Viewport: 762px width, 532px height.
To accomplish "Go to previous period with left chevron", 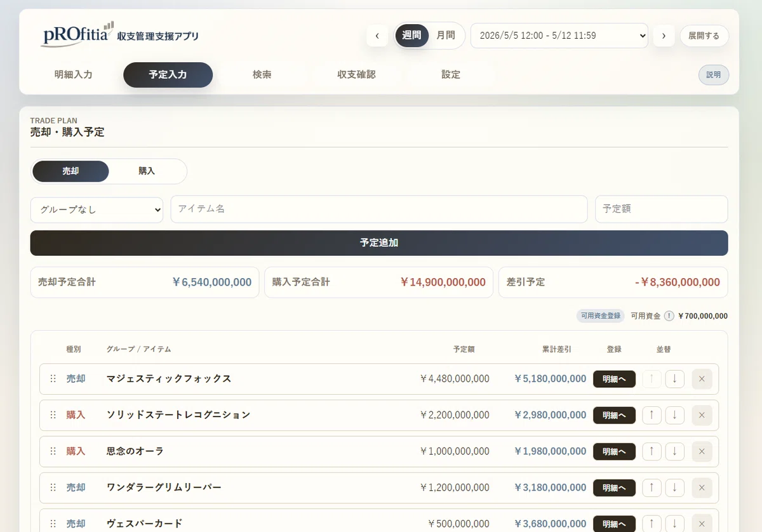I will [377, 36].
